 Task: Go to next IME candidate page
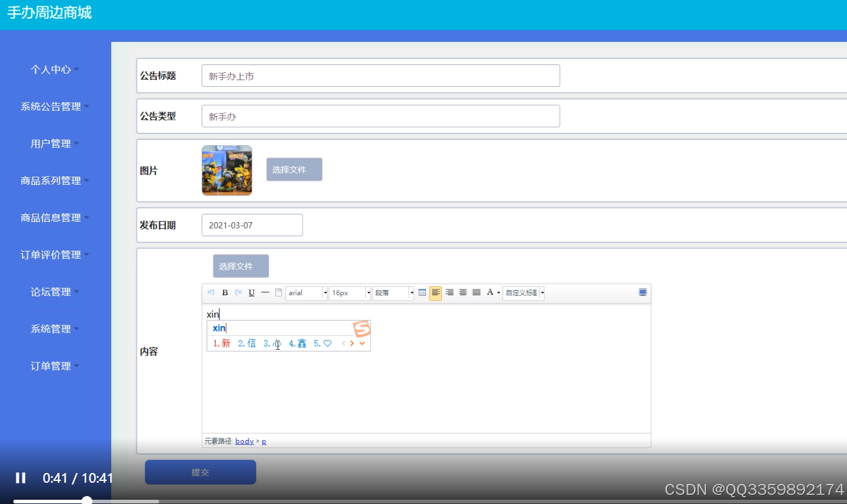tap(352, 344)
